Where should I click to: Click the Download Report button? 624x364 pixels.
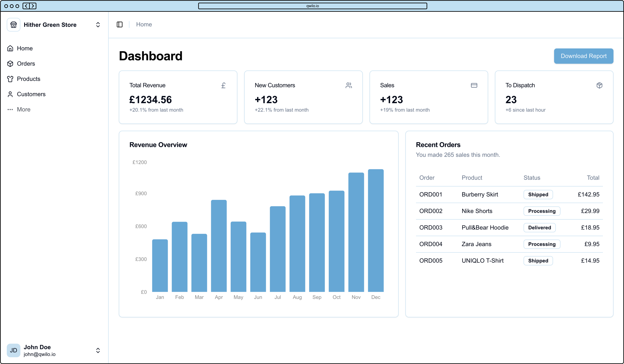click(583, 56)
